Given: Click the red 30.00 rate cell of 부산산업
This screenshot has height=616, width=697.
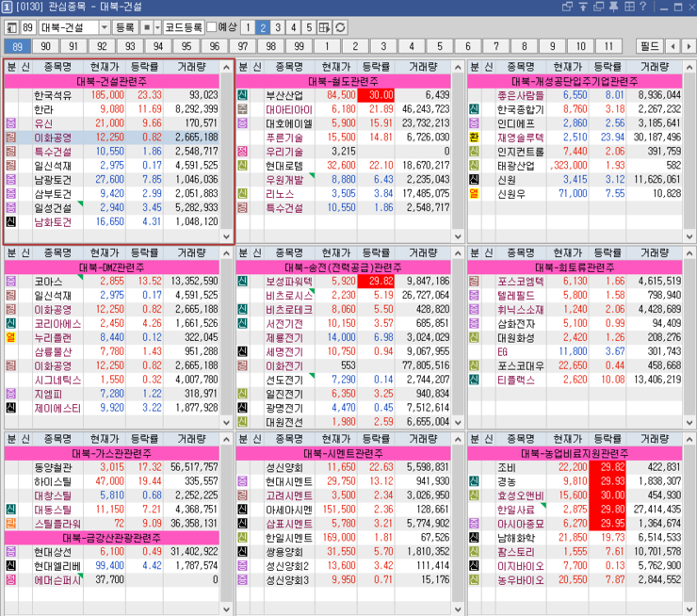Looking at the screenshot, I should click(x=376, y=95).
